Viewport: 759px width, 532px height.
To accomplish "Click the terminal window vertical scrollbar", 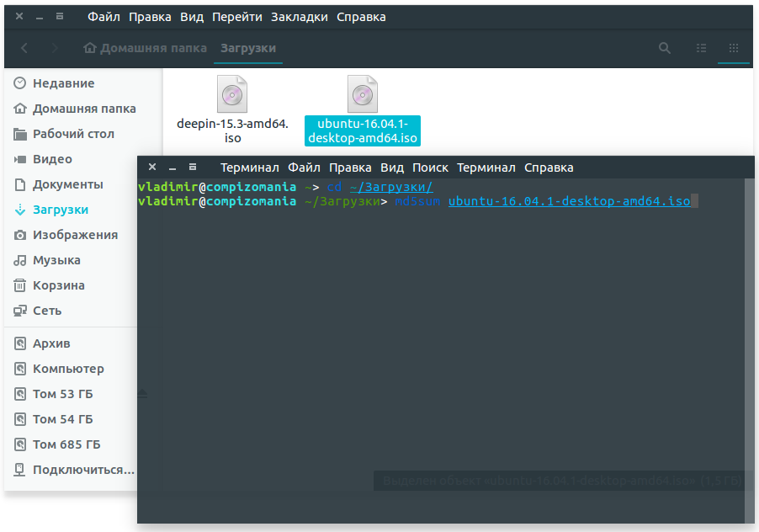I will click(749, 350).
